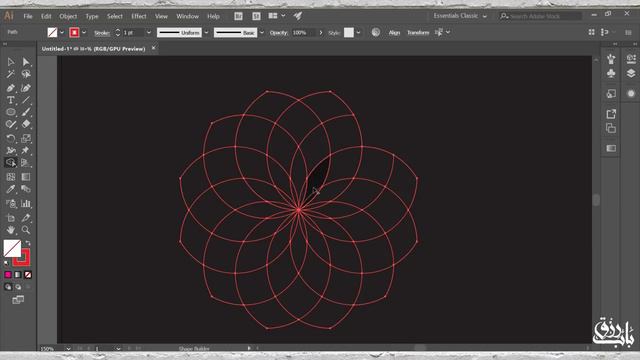This screenshot has height=360, width=640.
Task: Open the Uniform width profile dropdown
Action: point(206,32)
